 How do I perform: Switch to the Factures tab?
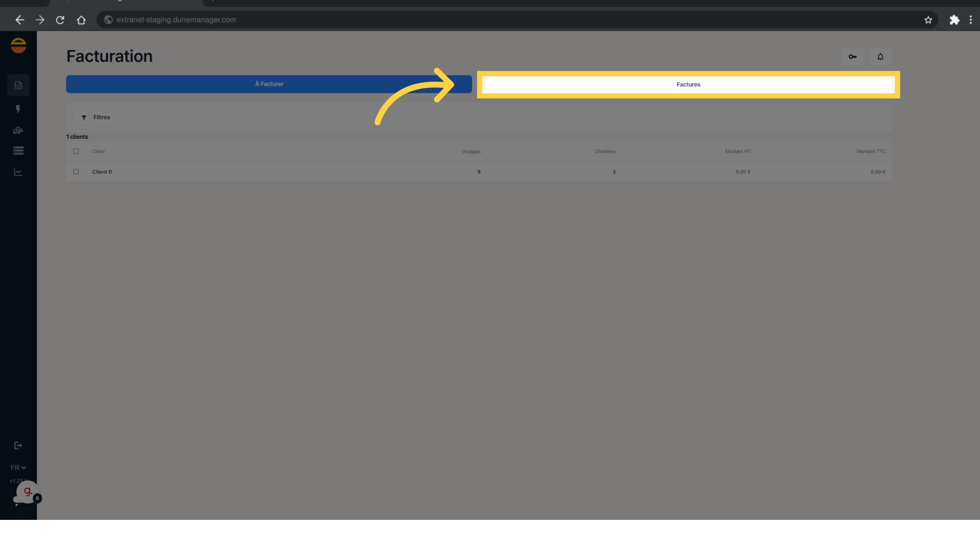688,85
